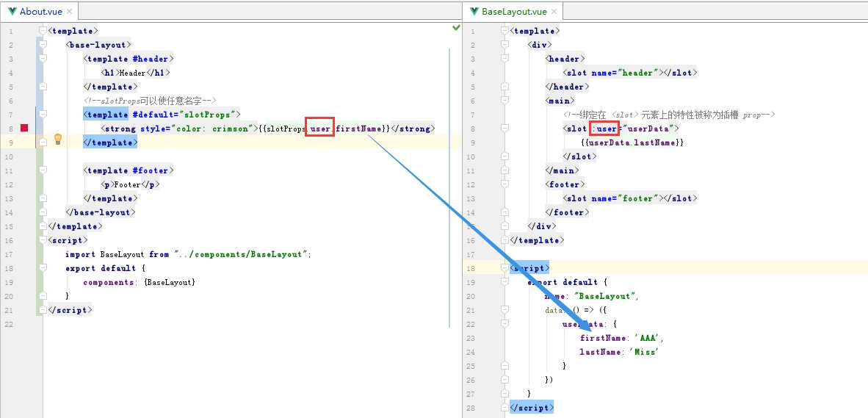Collapse the <script> block at BaseLayout.vue line 18
This screenshot has height=418, width=868.
coord(504,268)
